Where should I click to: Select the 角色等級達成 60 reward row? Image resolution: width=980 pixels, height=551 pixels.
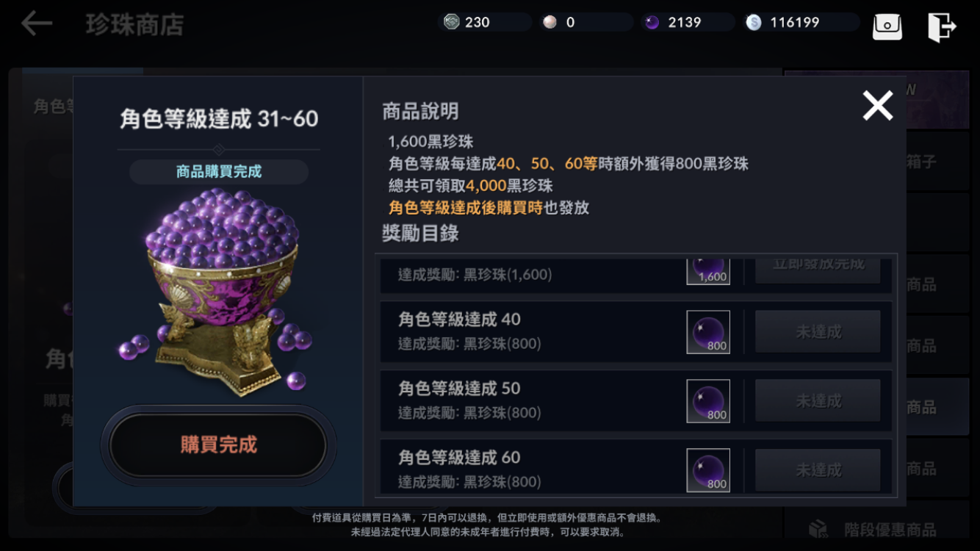tap(635, 469)
